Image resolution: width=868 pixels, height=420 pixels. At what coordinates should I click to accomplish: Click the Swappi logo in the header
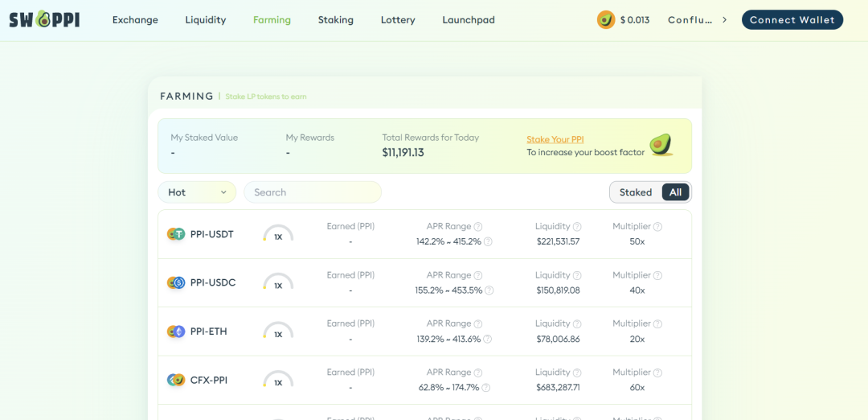coord(44,19)
